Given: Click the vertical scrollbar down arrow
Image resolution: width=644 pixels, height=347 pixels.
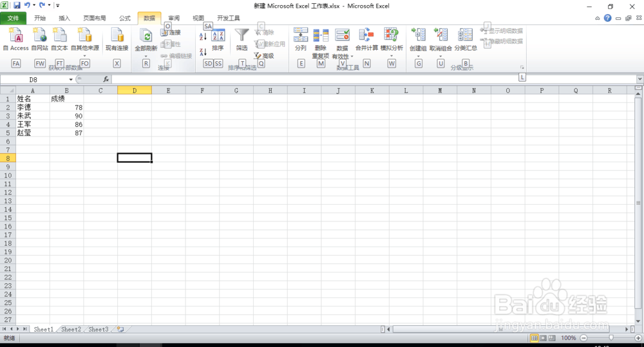Looking at the screenshot, I should click(x=638, y=321).
